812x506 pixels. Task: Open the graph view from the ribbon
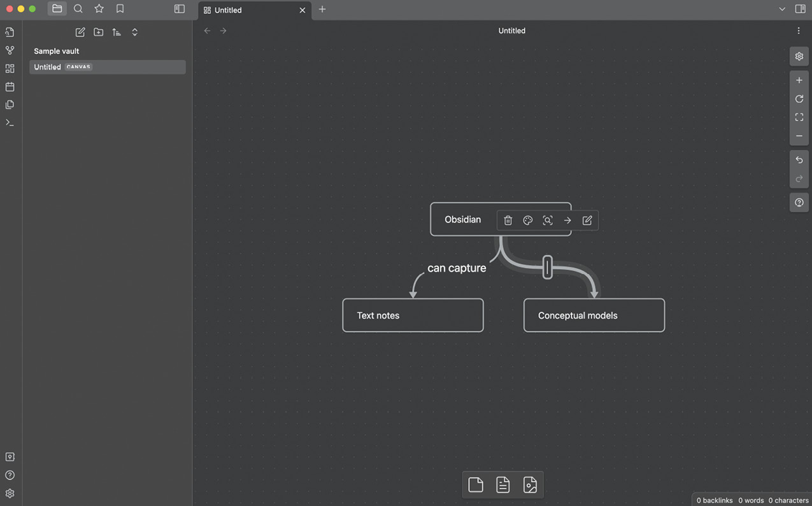click(10, 50)
